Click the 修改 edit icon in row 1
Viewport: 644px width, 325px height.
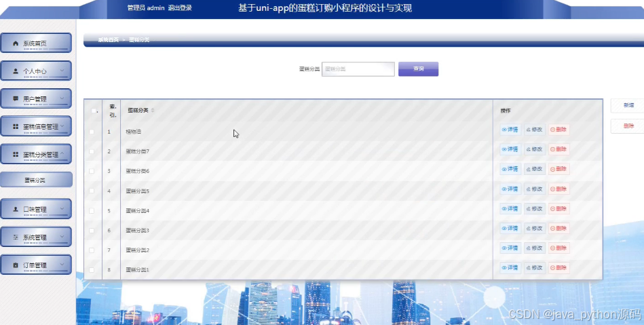[529, 130]
